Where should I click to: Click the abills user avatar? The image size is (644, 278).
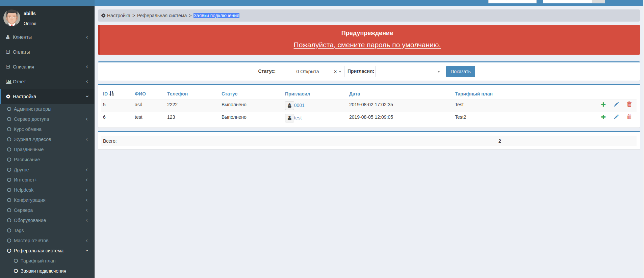(12, 18)
